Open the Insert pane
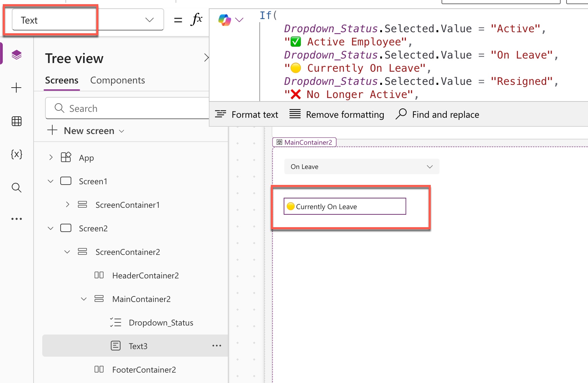This screenshot has width=588, height=383. [x=16, y=88]
